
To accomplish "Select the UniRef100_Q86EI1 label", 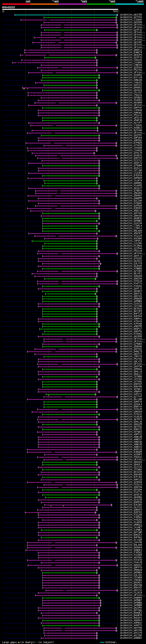I will (x=131, y=50).
